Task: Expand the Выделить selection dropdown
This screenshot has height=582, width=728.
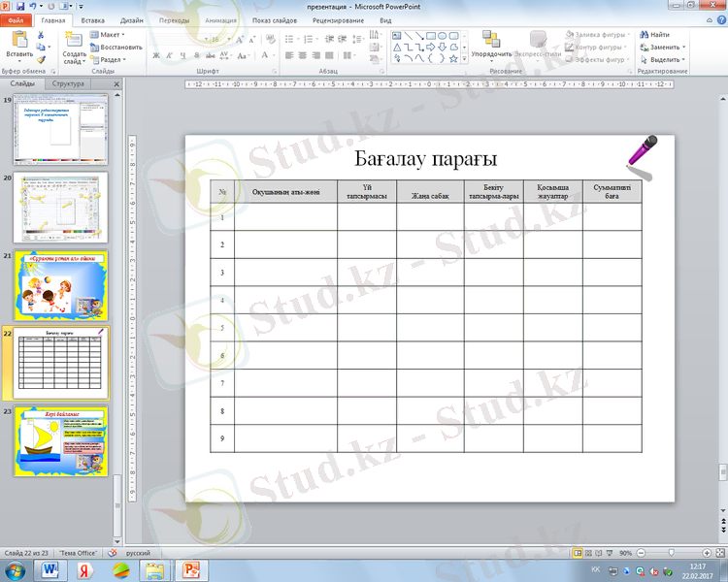Action: click(666, 59)
